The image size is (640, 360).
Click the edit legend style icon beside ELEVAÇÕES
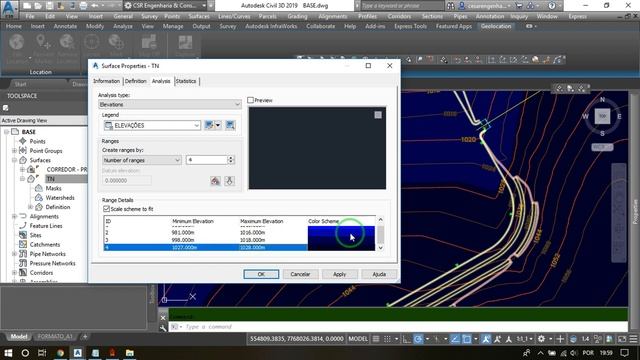coord(209,125)
